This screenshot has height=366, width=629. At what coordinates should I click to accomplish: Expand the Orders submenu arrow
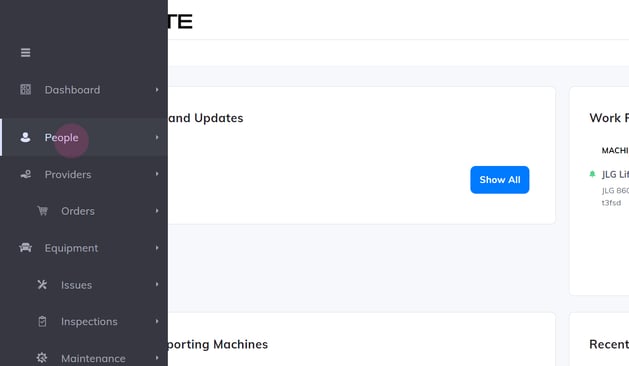pyautogui.click(x=157, y=211)
